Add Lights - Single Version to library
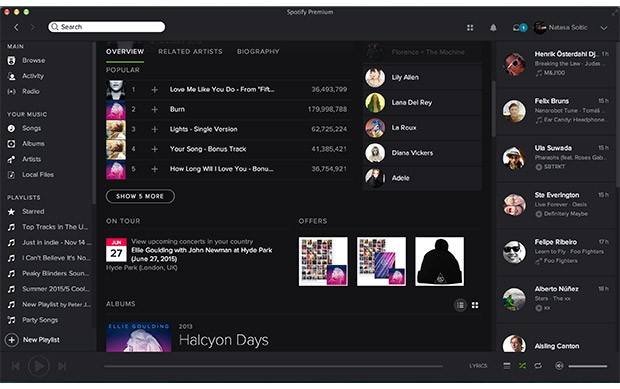The height and width of the screenshot is (389, 620). click(155, 129)
